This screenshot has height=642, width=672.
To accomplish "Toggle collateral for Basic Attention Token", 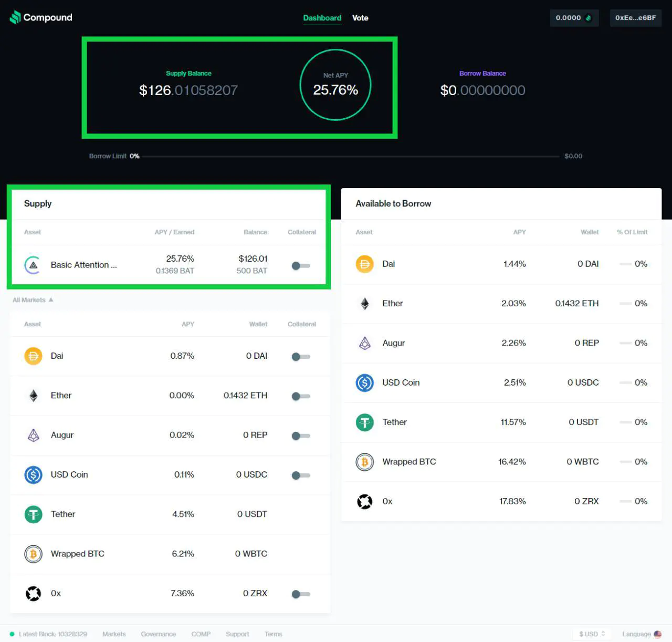I will point(301,266).
